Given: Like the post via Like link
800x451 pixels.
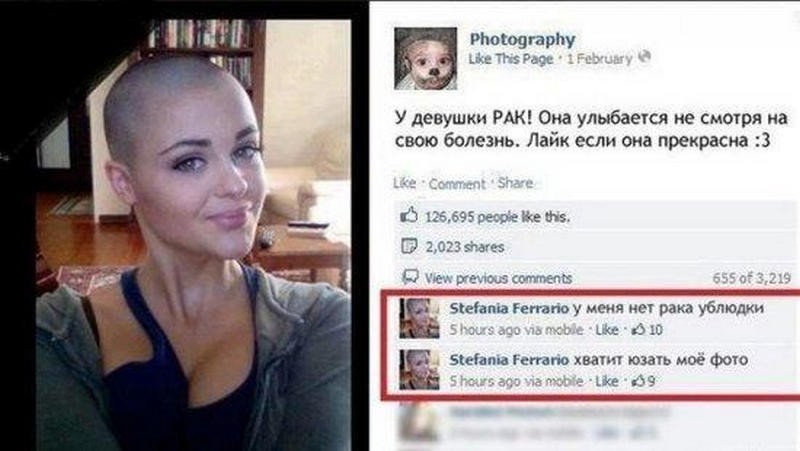Looking at the screenshot, I should [405, 183].
